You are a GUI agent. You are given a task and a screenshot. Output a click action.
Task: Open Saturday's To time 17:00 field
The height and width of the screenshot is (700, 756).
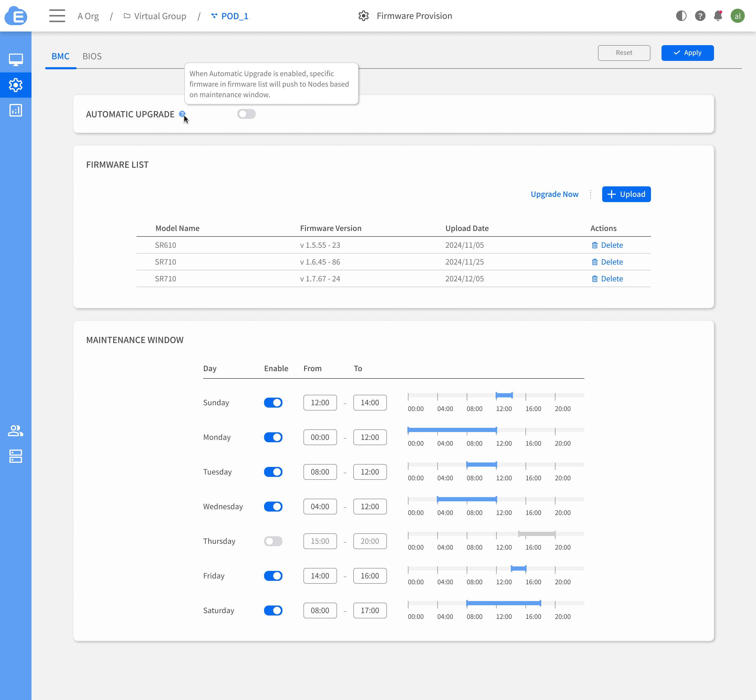370,610
